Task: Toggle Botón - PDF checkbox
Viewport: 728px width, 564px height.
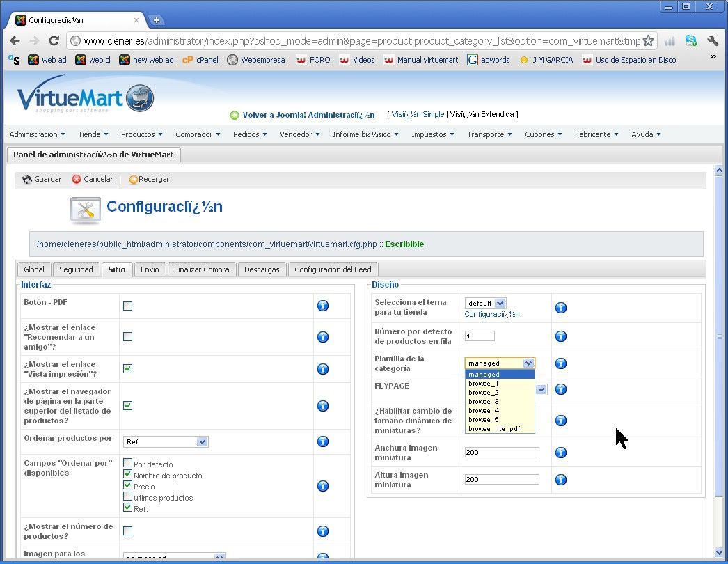Action: [127, 306]
